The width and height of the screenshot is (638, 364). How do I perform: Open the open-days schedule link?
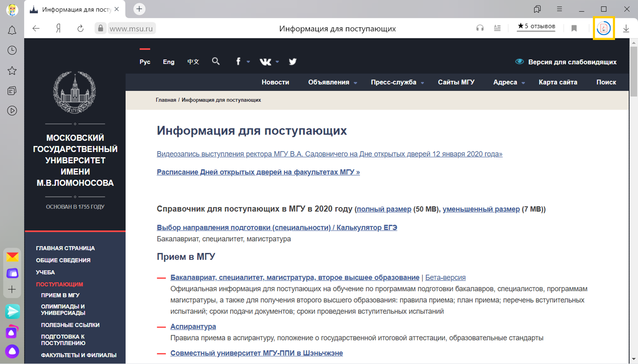[x=258, y=172]
